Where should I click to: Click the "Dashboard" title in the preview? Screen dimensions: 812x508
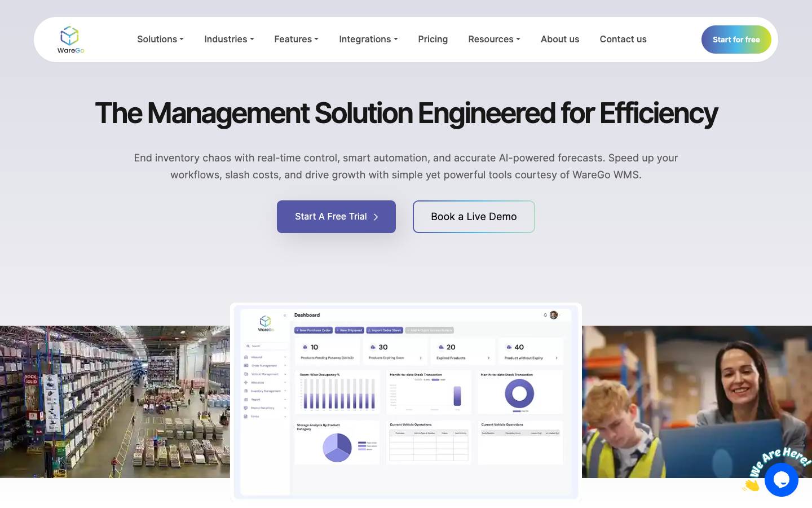coord(307,315)
